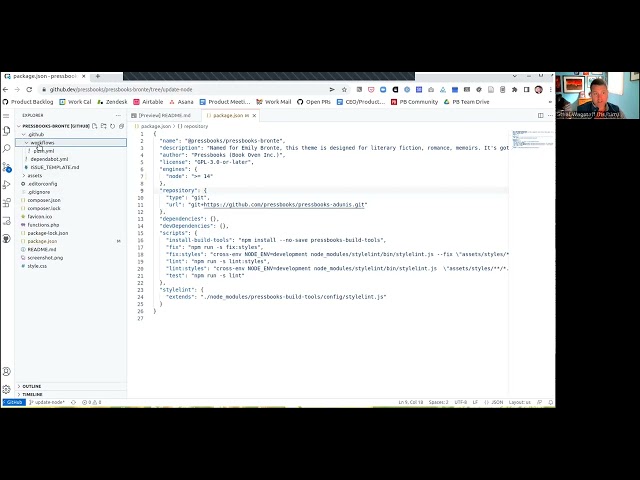The image size is (640, 480).
Task: Click the notifications bell in status bar
Action: (551, 402)
